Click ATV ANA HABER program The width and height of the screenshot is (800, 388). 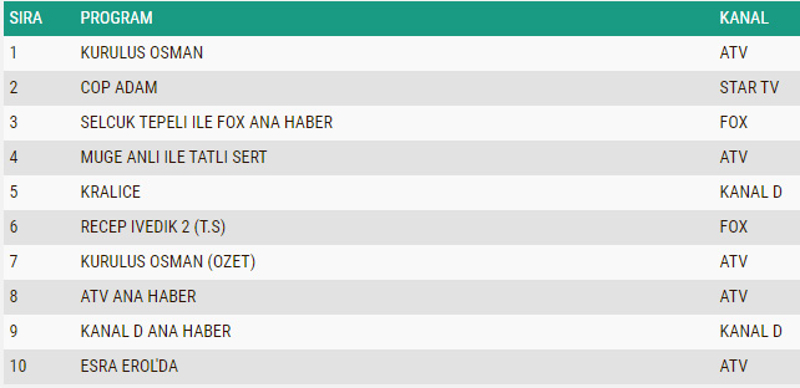click(x=138, y=296)
